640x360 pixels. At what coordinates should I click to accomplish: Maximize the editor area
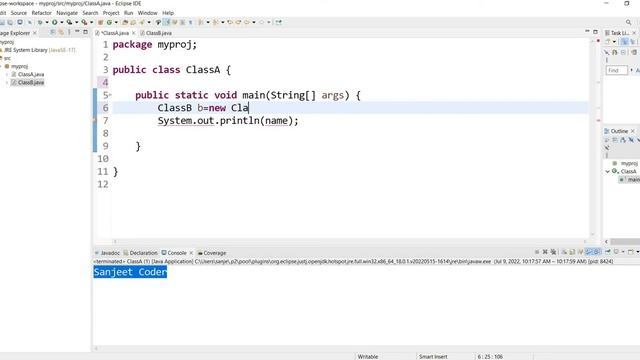(596, 31)
